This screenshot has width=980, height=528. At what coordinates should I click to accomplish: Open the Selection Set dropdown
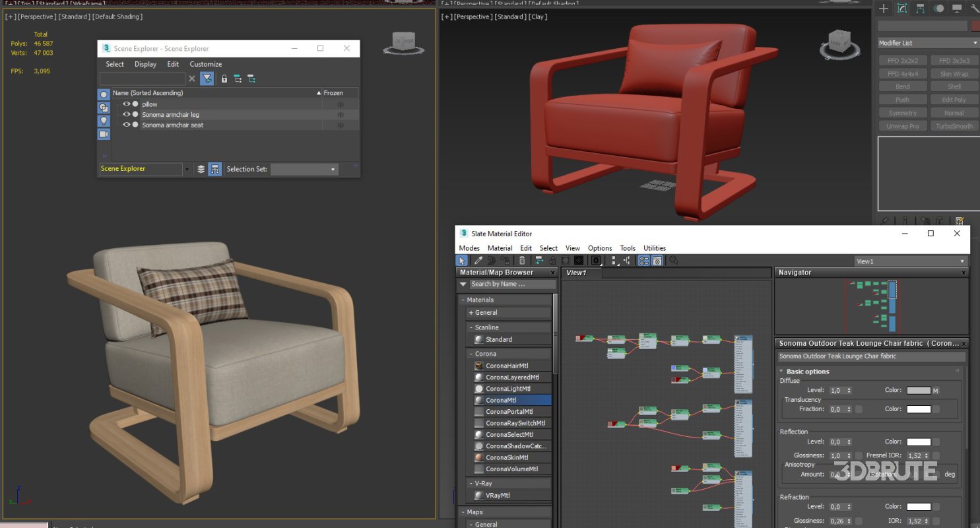click(331, 169)
